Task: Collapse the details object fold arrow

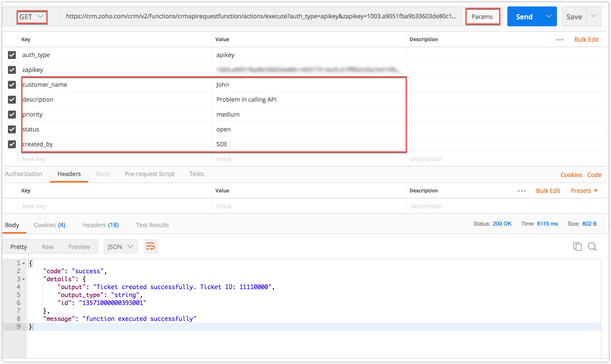Action: pyautogui.click(x=24, y=279)
